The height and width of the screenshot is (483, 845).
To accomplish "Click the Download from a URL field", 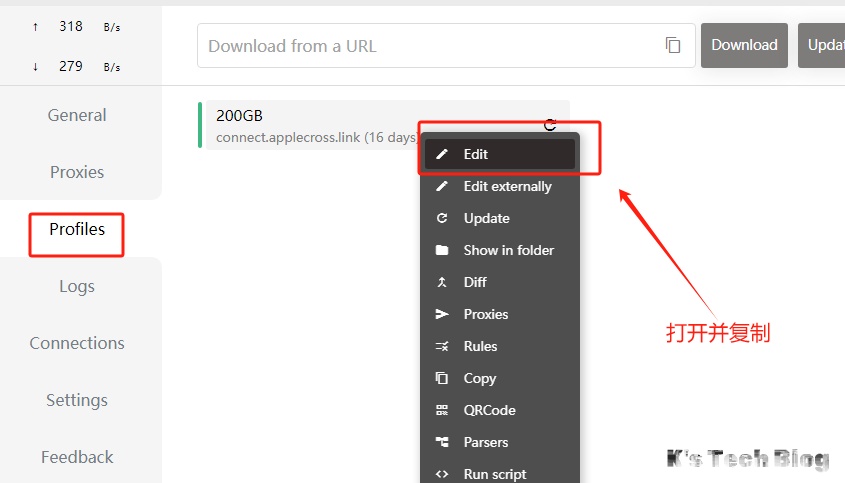I will click(430, 46).
